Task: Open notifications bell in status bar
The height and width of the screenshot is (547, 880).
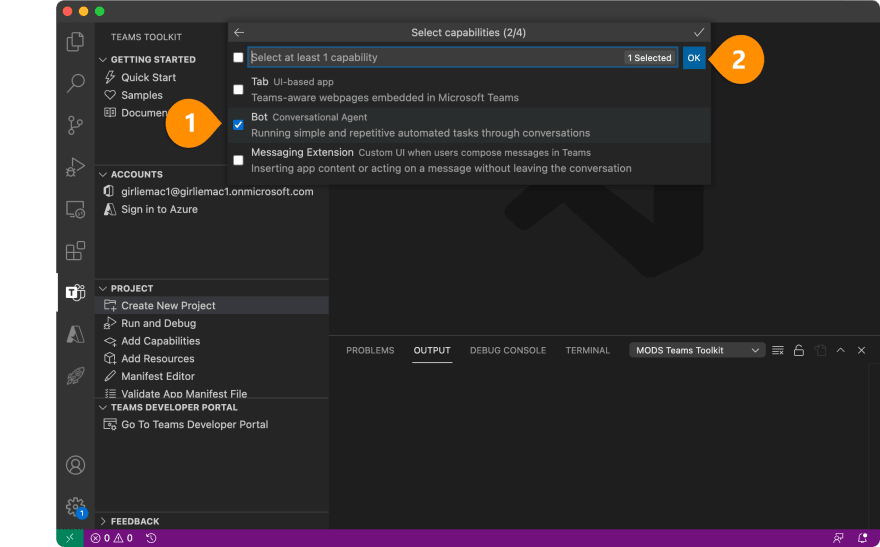Action: [x=863, y=538]
